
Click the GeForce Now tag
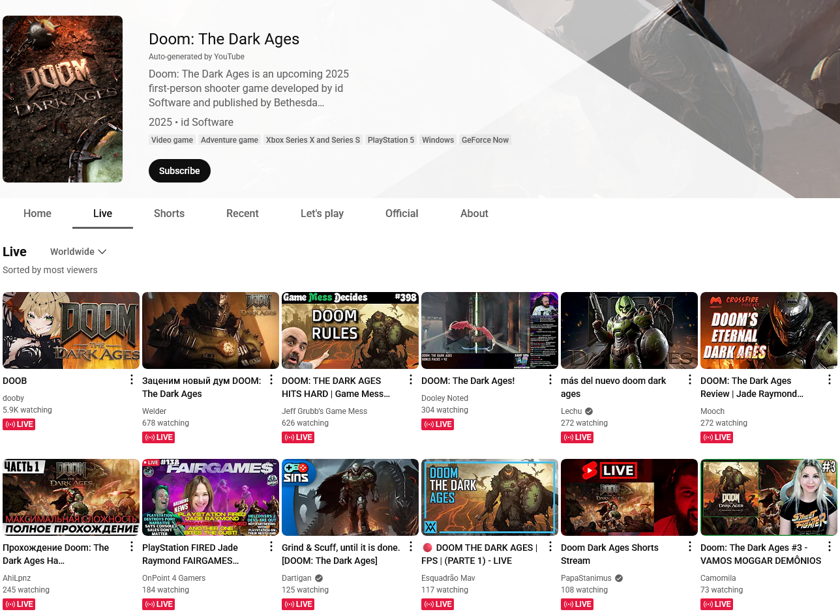[485, 140]
